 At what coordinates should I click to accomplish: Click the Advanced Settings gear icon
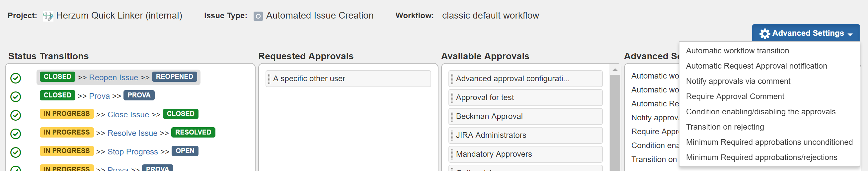point(764,33)
